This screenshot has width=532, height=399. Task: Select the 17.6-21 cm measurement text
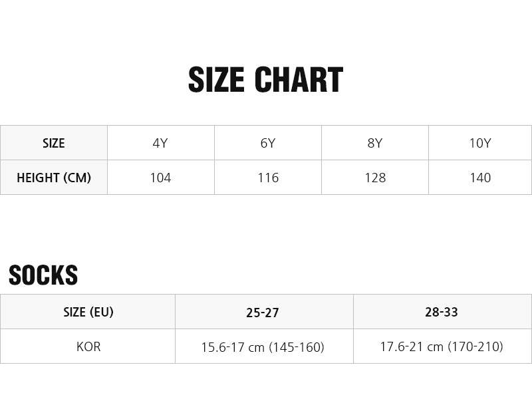pos(412,346)
